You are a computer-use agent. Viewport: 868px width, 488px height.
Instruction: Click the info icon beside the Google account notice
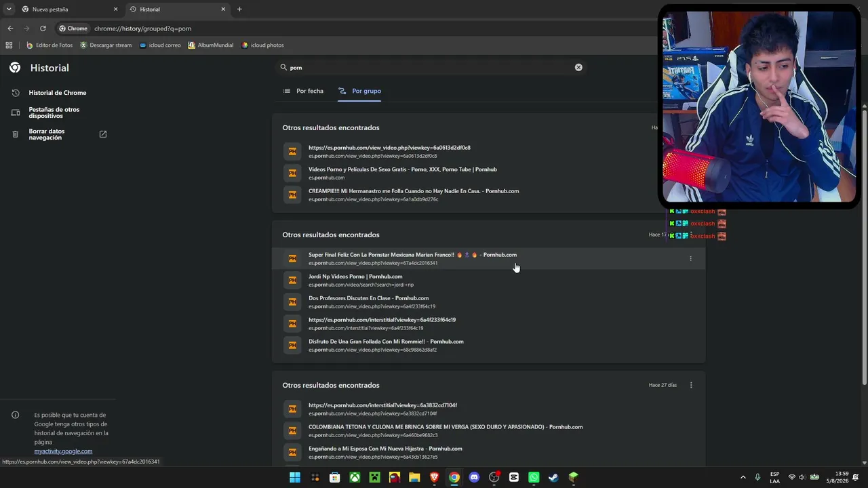click(16, 415)
